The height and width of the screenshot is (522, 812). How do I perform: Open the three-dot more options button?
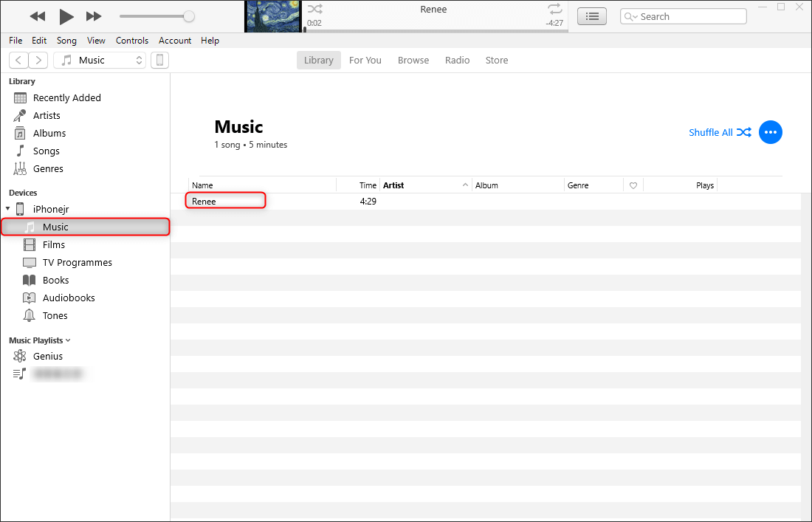click(770, 132)
